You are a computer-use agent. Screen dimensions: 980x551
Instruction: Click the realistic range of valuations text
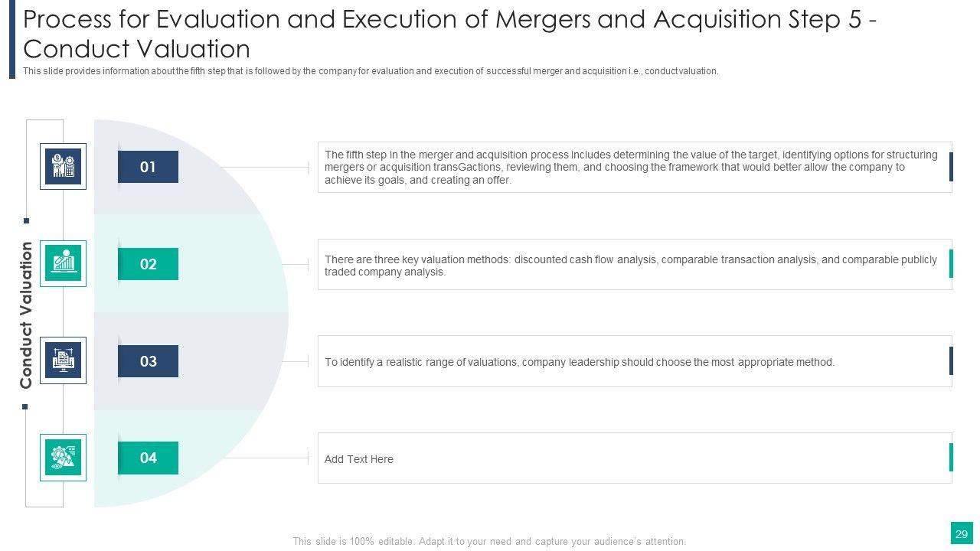pos(580,362)
